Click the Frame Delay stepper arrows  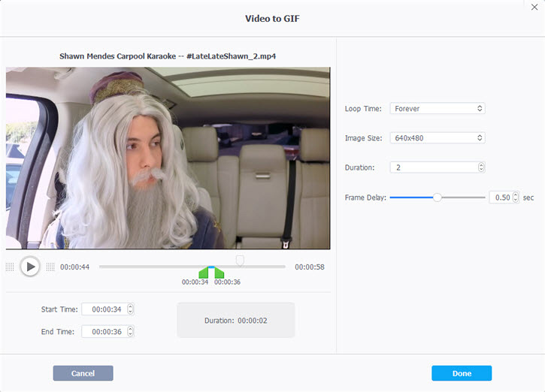tap(516, 198)
